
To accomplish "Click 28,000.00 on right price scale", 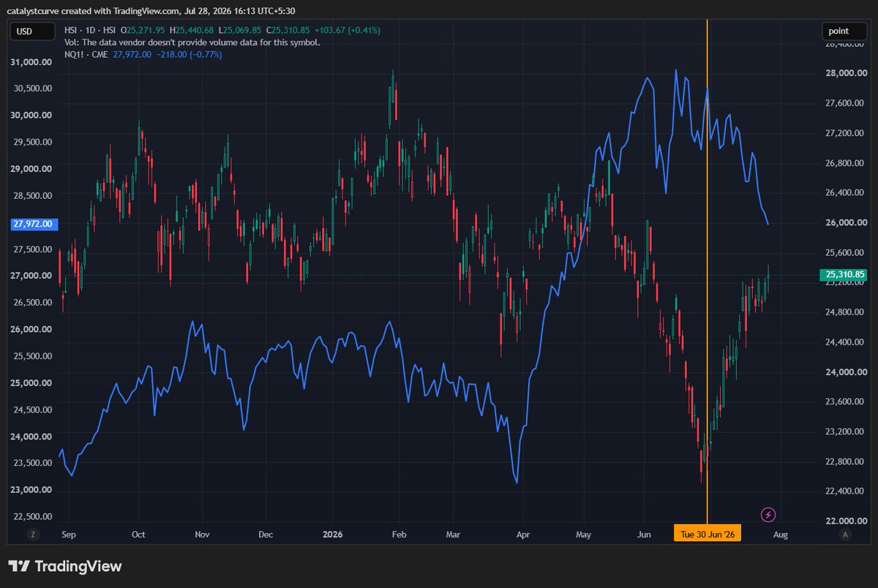I will tap(845, 73).
